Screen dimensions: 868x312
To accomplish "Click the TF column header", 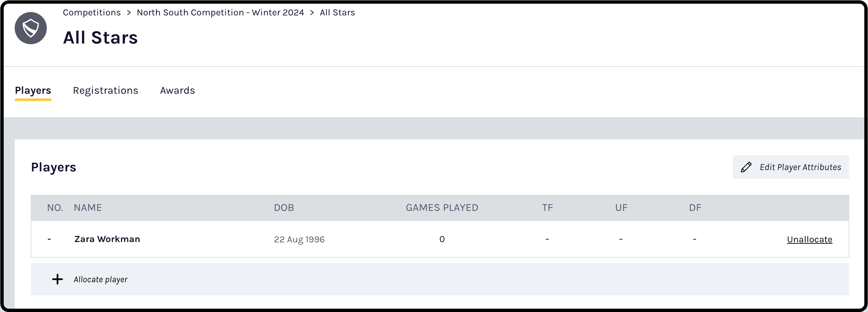I will pos(548,208).
